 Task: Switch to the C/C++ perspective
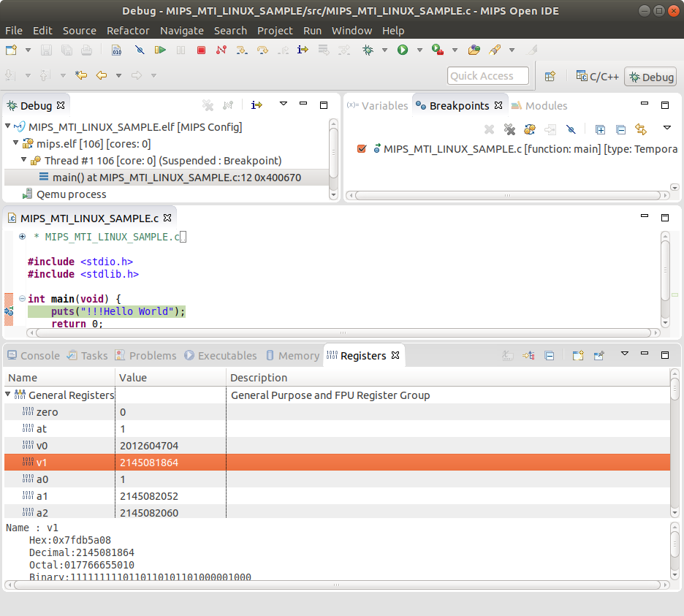[x=597, y=77]
